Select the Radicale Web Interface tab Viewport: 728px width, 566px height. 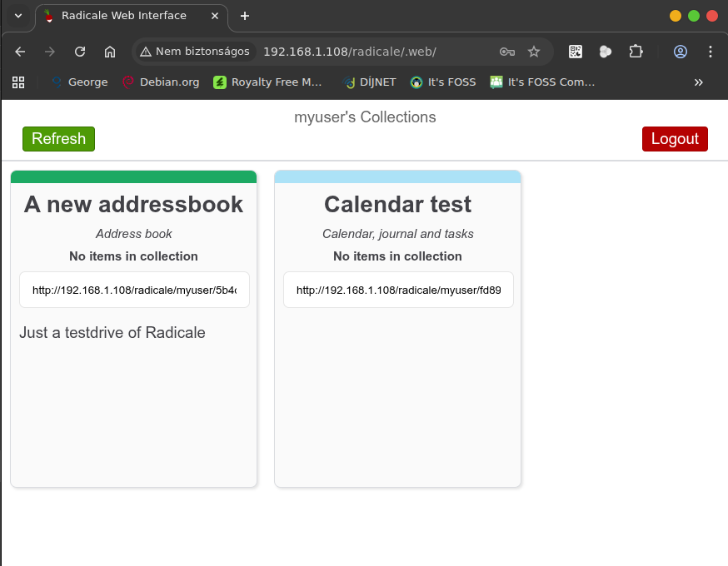coord(123,16)
